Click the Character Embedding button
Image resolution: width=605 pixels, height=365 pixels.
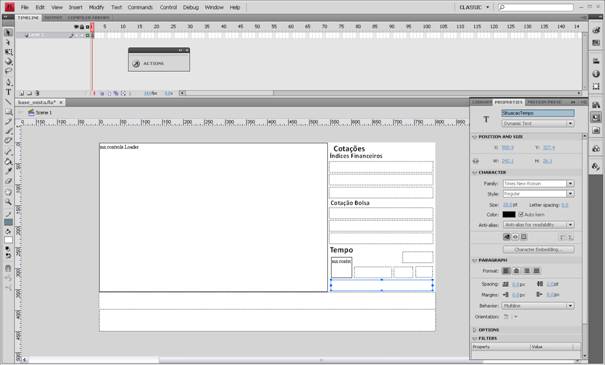(538, 250)
